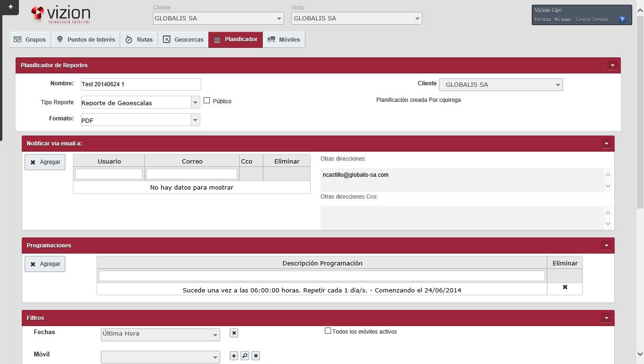The image size is (644, 364).
Task: Enable Todos los móviles activos checkbox
Action: pos(328,331)
